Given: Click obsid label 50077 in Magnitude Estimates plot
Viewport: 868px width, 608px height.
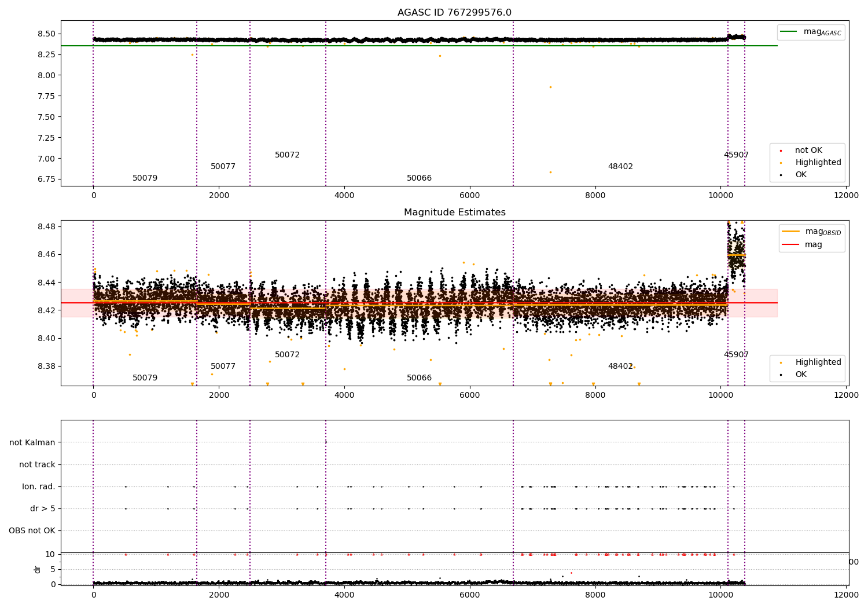Looking at the screenshot, I should pos(223,367).
